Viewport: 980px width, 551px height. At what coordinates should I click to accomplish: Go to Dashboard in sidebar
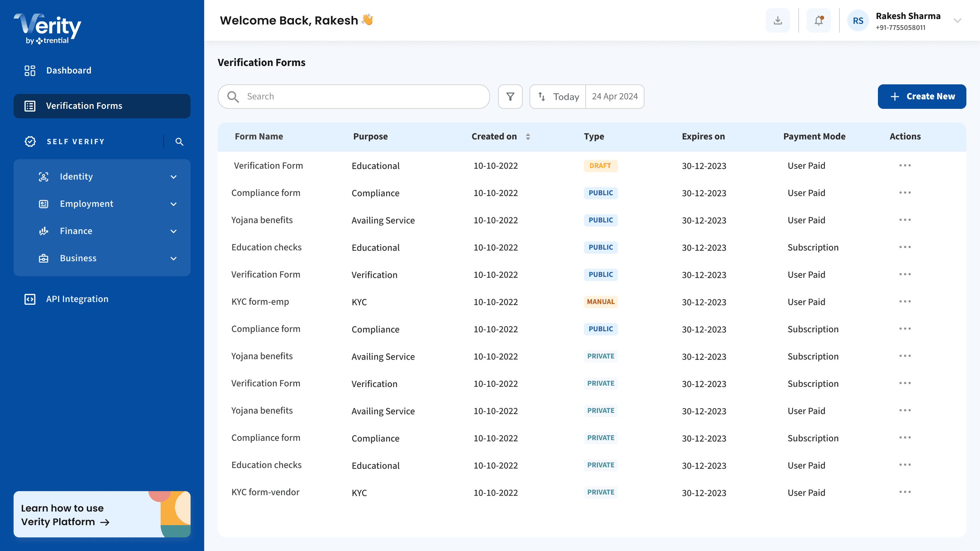68,70
